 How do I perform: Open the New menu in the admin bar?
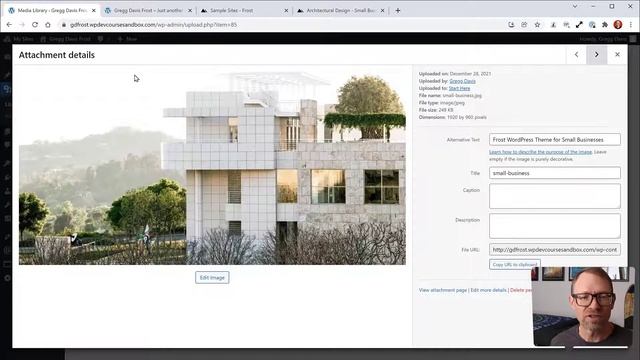[127, 39]
